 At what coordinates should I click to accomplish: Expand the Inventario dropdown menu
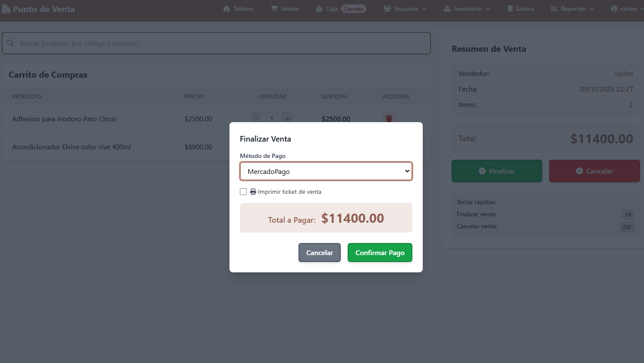pos(467,9)
